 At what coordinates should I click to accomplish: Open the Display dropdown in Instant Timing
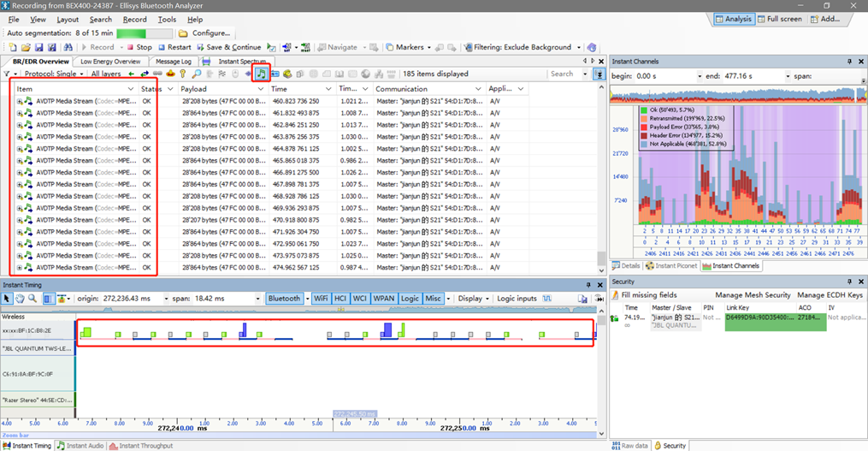tap(473, 299)
